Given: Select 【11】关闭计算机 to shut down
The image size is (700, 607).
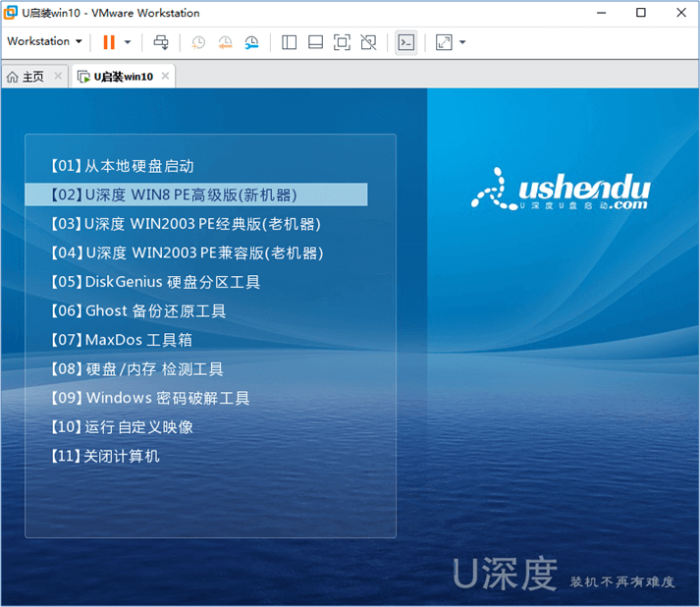Looking at the screenshot, I should [x=104, y=456].
